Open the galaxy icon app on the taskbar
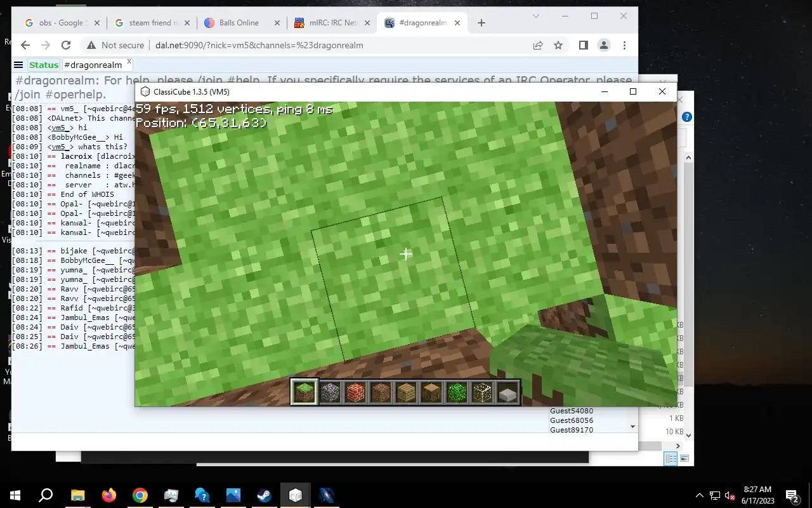The width and height of the screenshot is (812, 508). click(x=326, y=495)
